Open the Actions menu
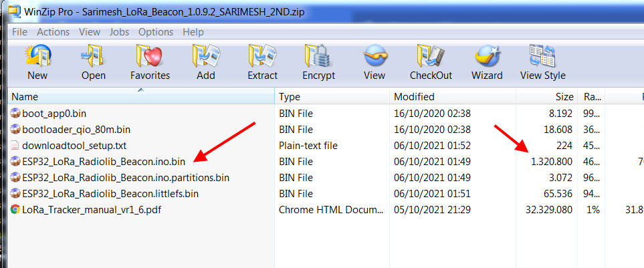This screenshot has height=268, width=644. pos(53,32)
